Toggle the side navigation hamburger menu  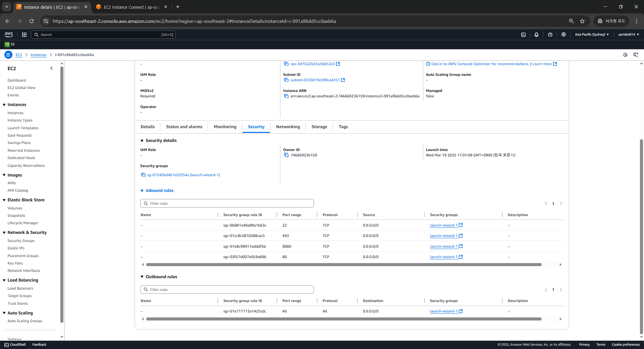(x=8, y=55)
